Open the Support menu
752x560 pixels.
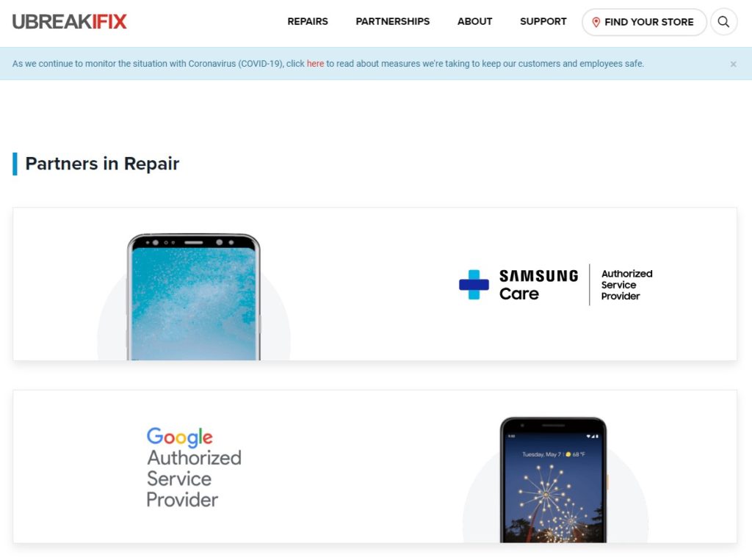(x=543, y=21)
